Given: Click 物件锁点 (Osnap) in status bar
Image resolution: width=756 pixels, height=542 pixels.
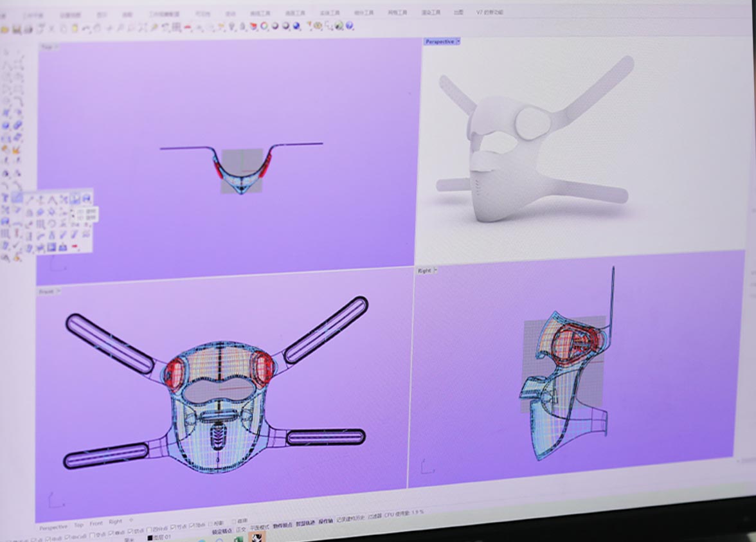Looking at the screenshot, I should (x=282, y=525).
